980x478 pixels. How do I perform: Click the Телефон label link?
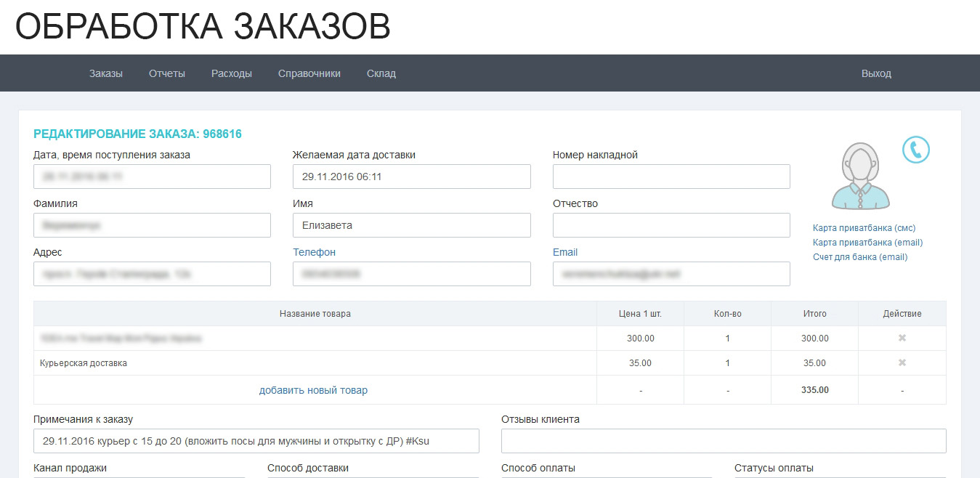tap(314, 252)
